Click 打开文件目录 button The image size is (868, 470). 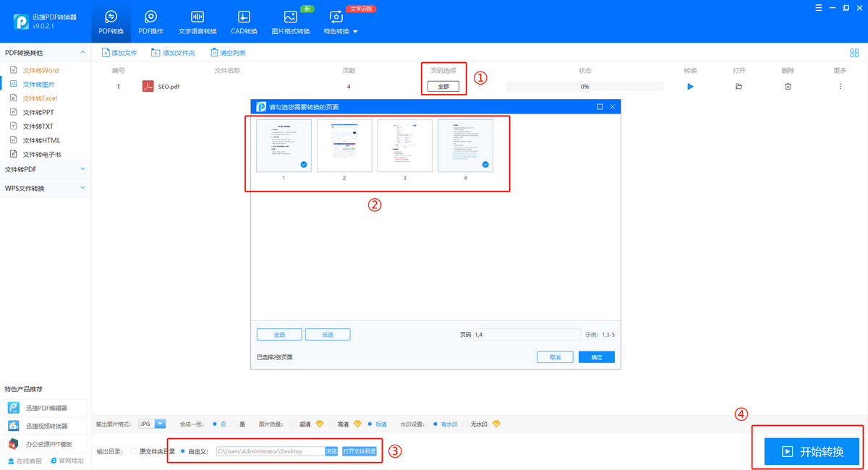359,451
